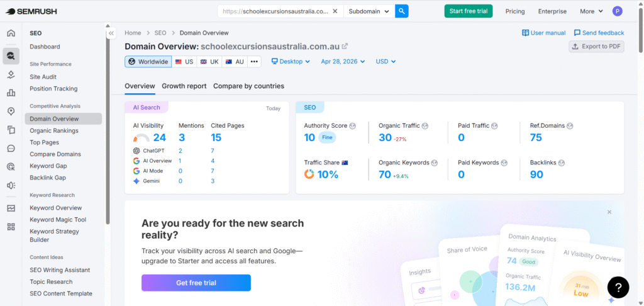
Task: Click the Backlinks globe icon
Action: tap(562, 163)
